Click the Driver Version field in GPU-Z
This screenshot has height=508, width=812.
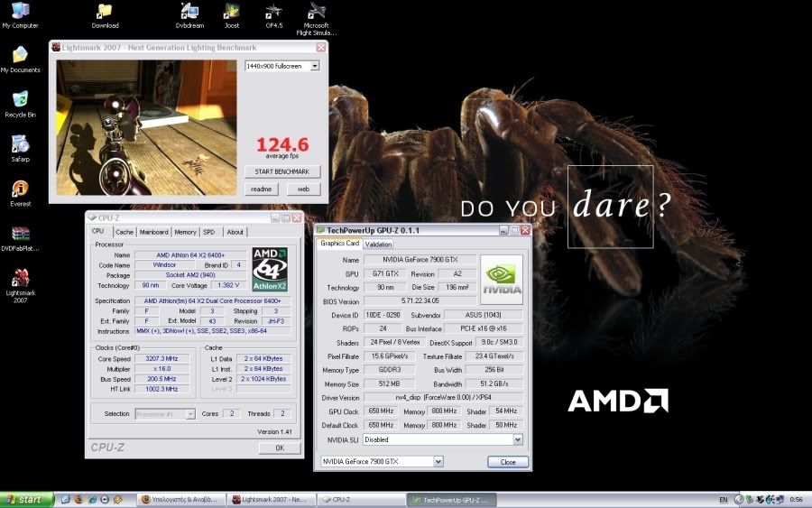coord(443,397)
